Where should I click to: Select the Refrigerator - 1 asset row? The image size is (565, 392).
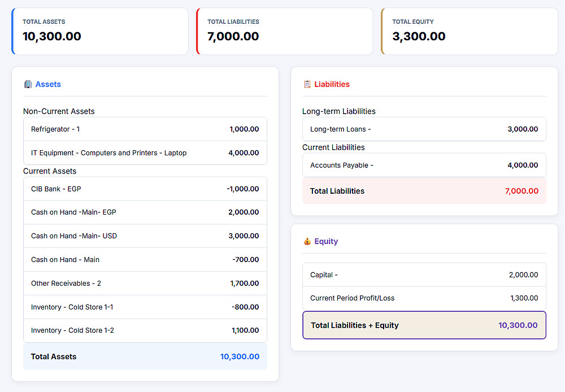145,129
